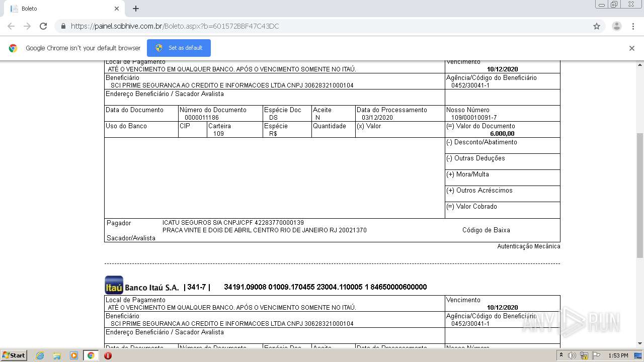The width and height of the screenshot is (644, 362).
Task: Click the Código de Baixa label
Action: 486,230
